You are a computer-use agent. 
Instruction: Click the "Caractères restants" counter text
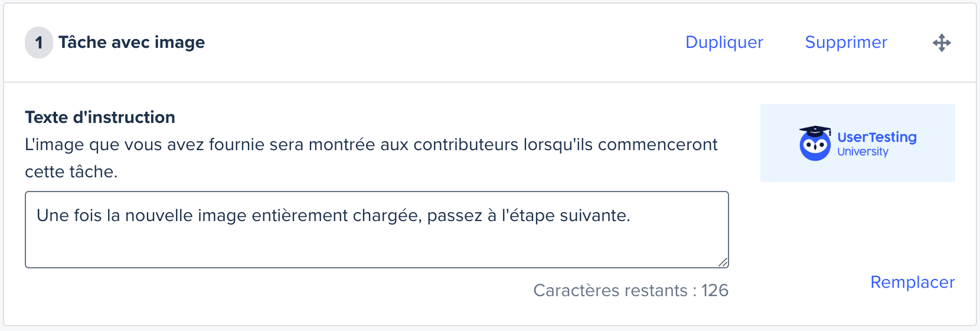(x=610, y=291)
